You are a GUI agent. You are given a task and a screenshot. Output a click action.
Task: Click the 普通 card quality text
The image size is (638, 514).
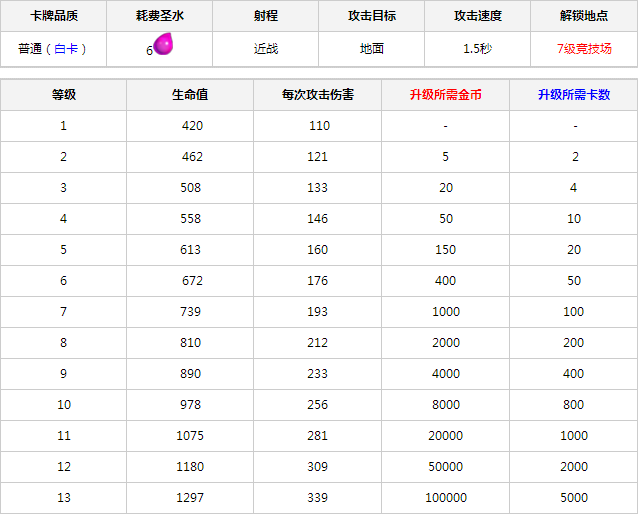click(30, 49)
